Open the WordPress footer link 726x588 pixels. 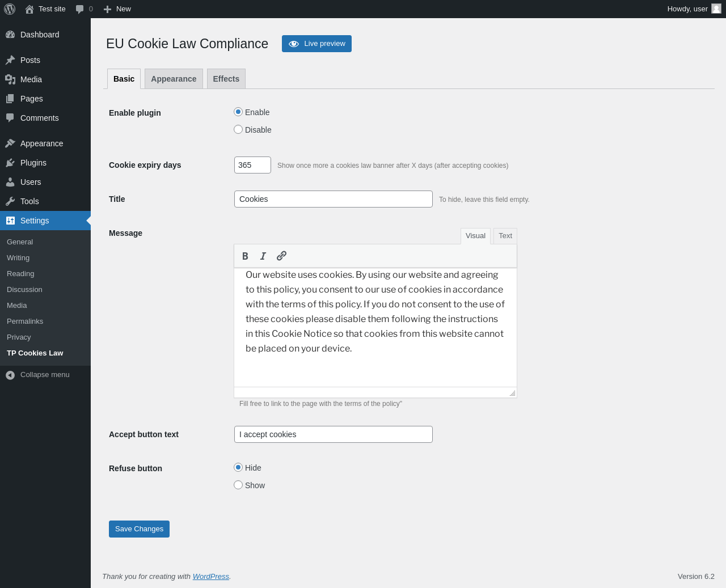tap(211, 576)
